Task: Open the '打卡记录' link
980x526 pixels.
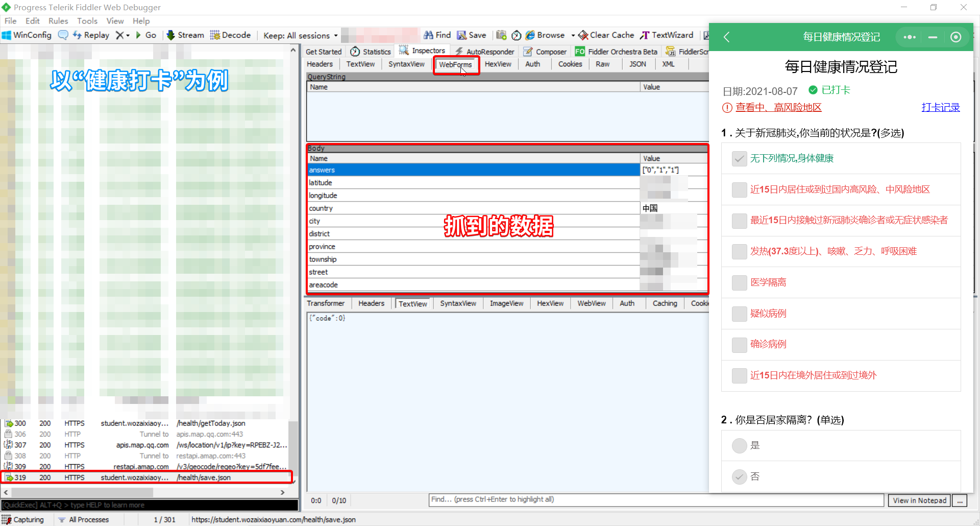Action: [941, 107]
